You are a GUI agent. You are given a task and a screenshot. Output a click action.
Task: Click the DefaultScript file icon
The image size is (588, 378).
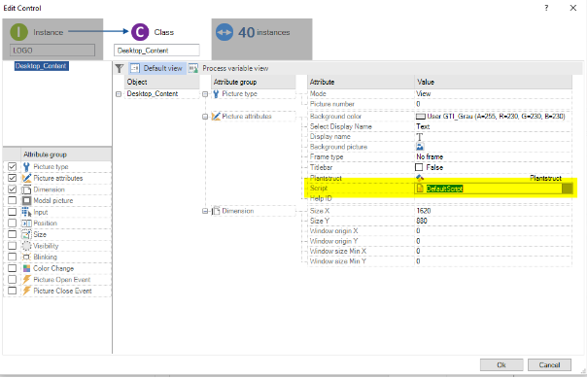tap(420, 189)
